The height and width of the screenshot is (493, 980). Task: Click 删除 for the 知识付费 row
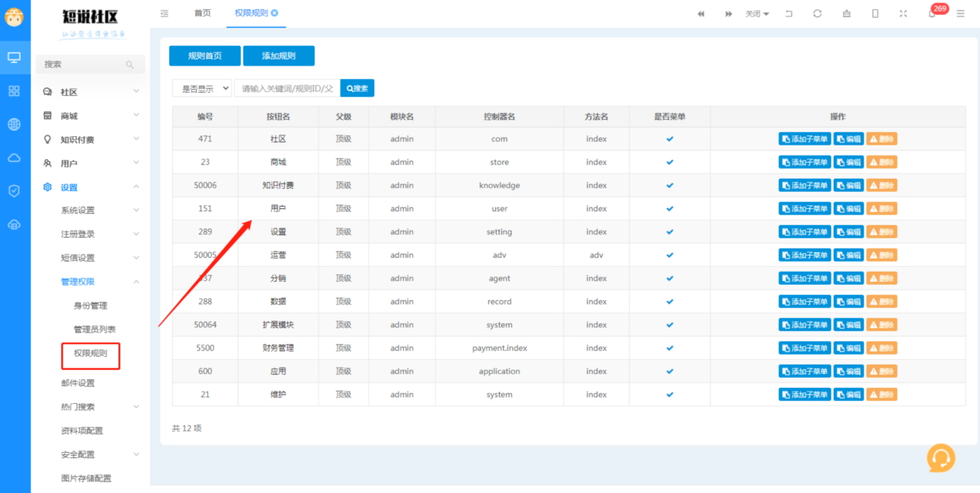(x=882, y=186)
